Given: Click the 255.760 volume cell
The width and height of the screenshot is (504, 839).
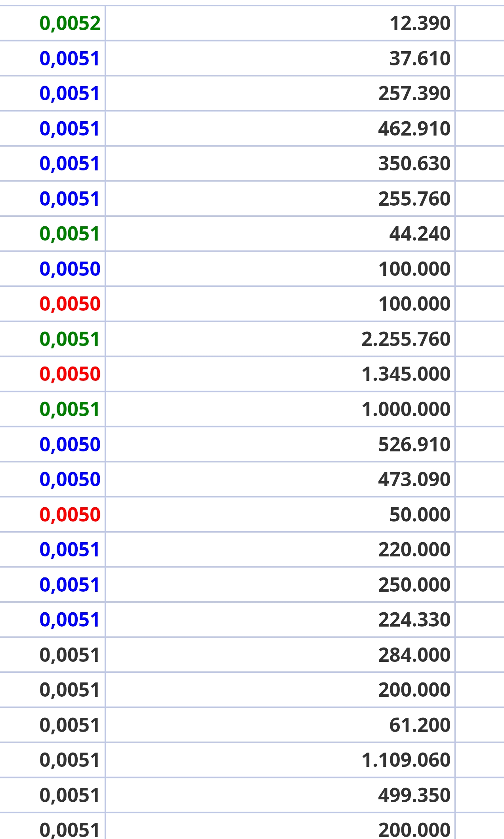Looking at the screenshot, I should point(414,199).
